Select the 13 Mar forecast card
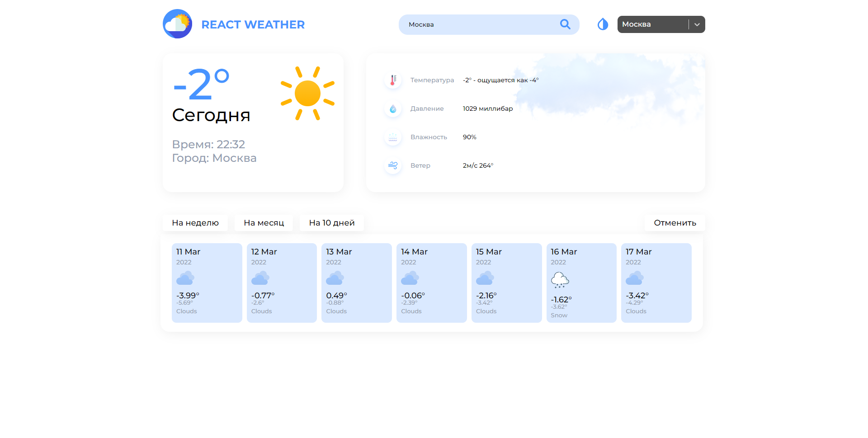Viewport: 868px width, 438px height. (x=356, y=283)
